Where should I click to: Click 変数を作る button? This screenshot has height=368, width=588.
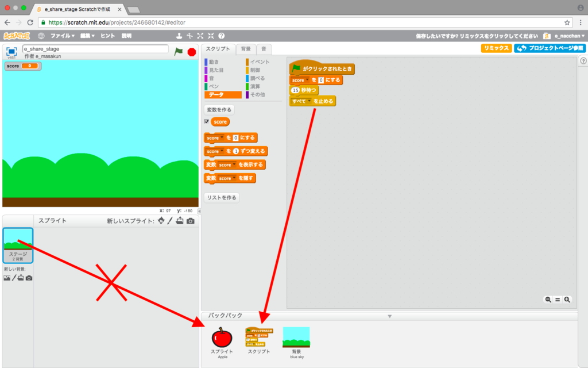(x=219, y=110)
